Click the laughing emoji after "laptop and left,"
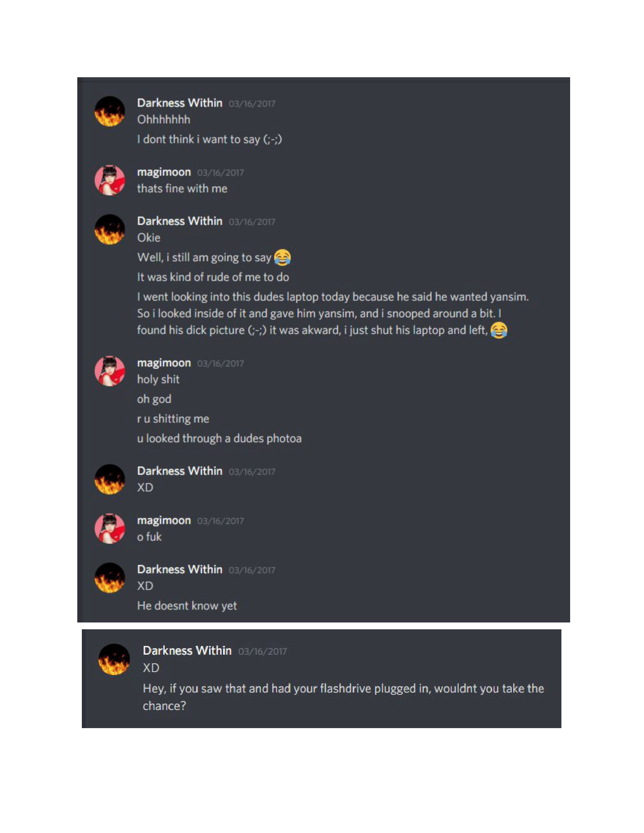This screenshot has width=644, height=833. (x=499, y=330)
